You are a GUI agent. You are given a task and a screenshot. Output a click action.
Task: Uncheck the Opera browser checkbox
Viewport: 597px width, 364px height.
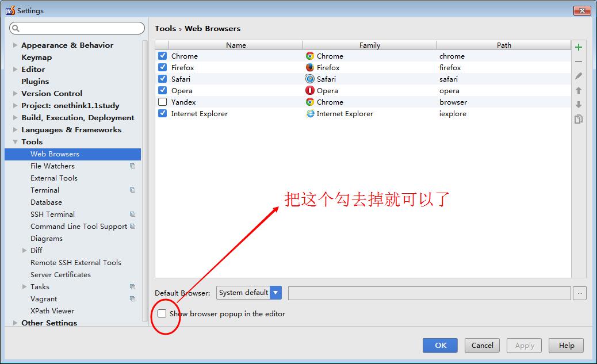163,90
